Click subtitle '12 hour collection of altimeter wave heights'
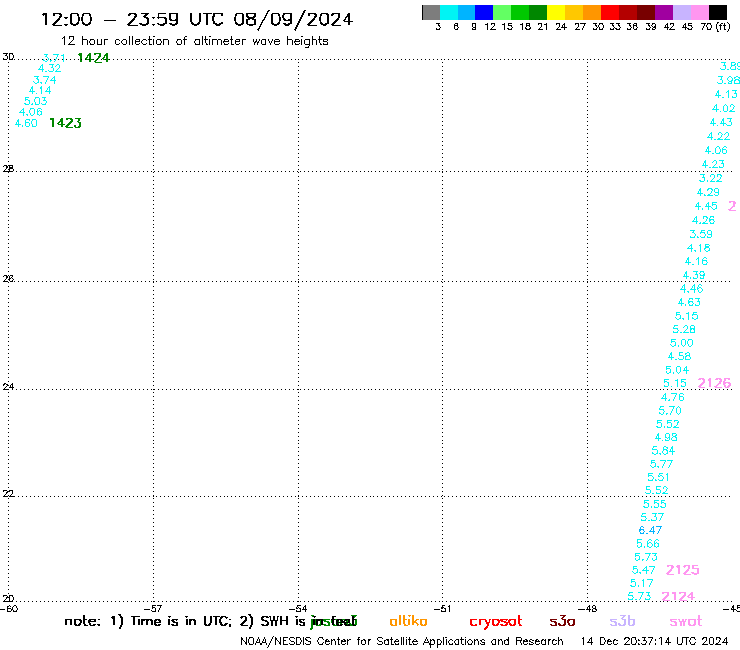Screen dimensions: 740x650 point(194,41)
